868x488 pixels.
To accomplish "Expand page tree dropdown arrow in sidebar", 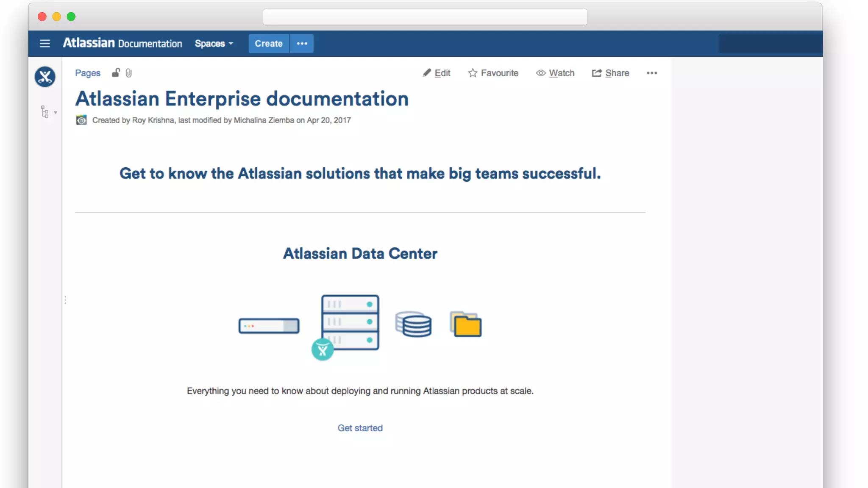I will tap(56, 113).
